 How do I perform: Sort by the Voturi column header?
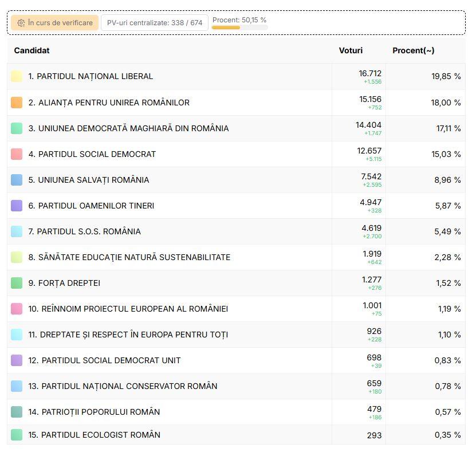tap(351, 50)
